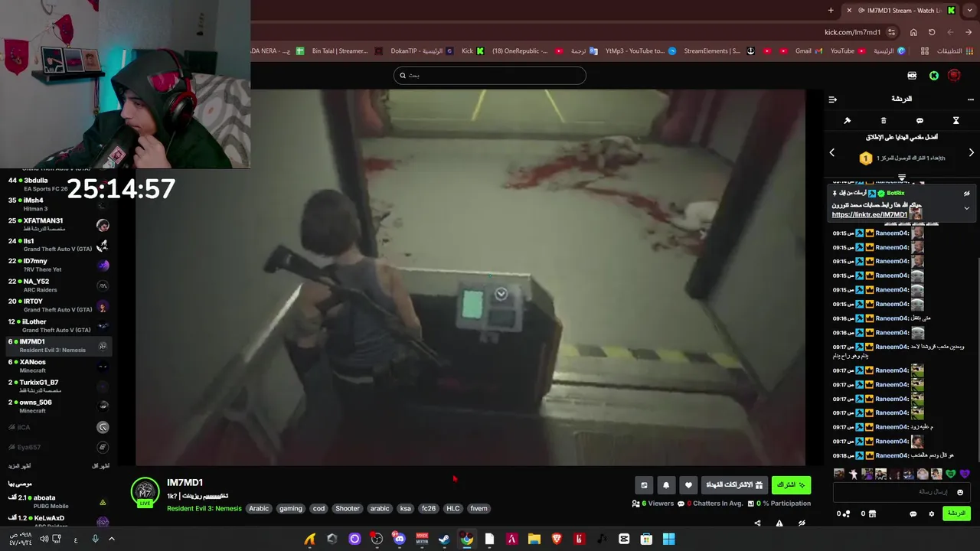
Task: Open the linktr.ee/IM7MD1 link
Action: click(x=869, y=215)
